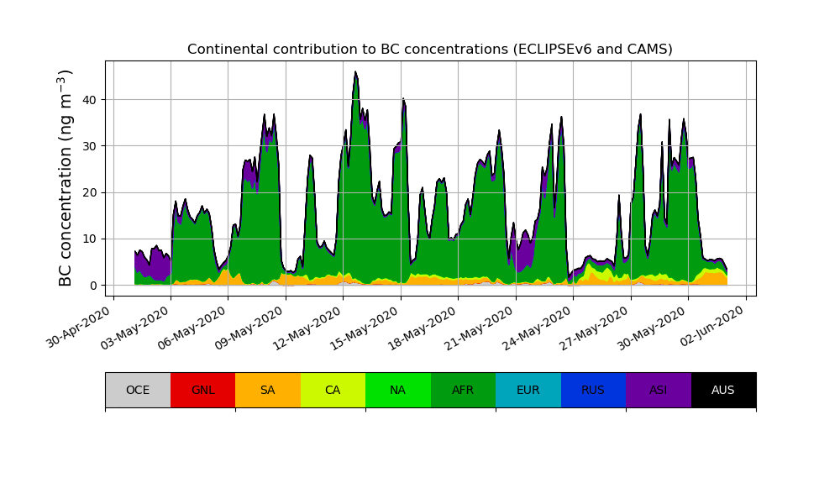Select the red GNL colorbar segment
The image size is (840, 504).
coord(202,390)
